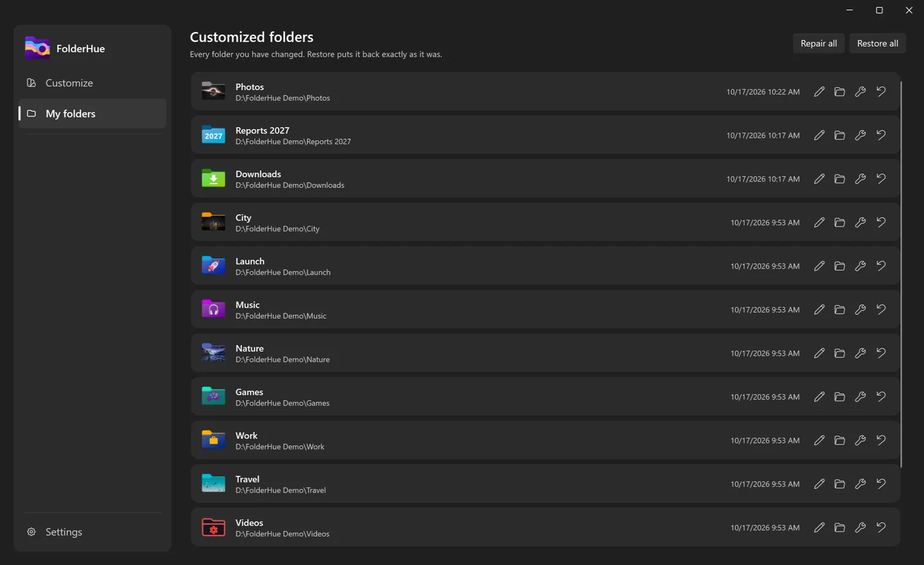
Task: Click the red Videos folder thumbnail
Action: tap(213, 527)
